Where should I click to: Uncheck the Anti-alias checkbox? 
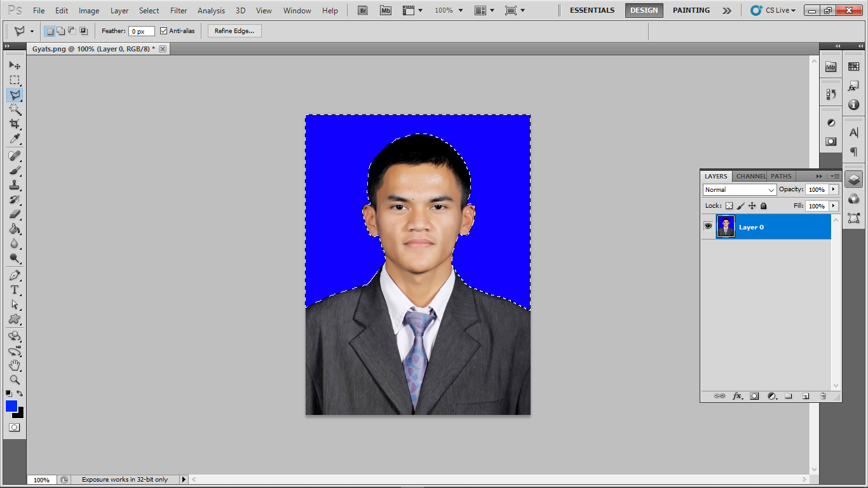click(x=164, y=30)
